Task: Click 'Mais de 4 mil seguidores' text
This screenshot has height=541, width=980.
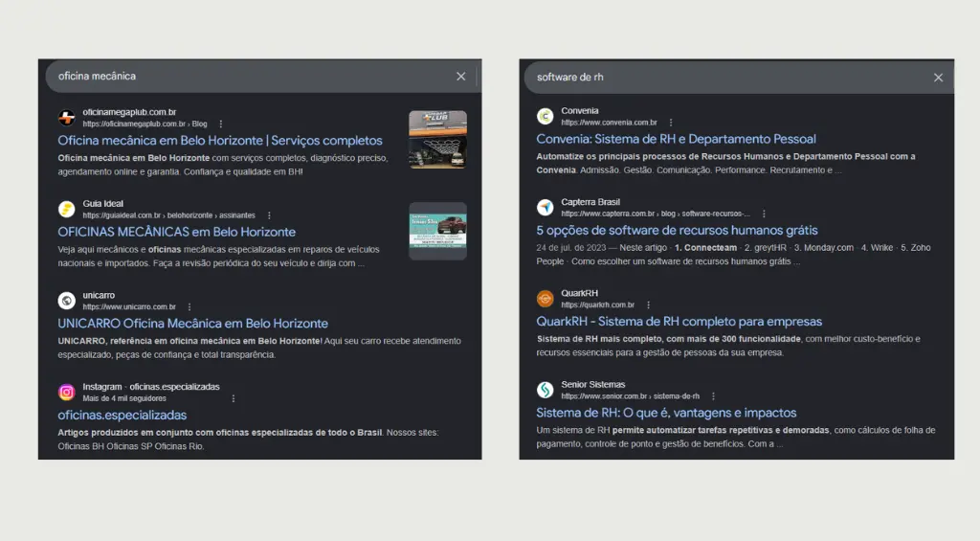Action: pos(124,398)
